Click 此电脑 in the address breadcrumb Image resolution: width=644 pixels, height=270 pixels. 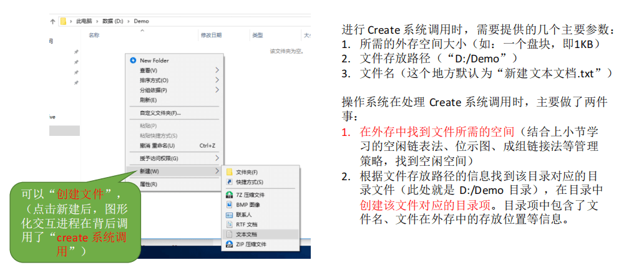click(84, 21)
